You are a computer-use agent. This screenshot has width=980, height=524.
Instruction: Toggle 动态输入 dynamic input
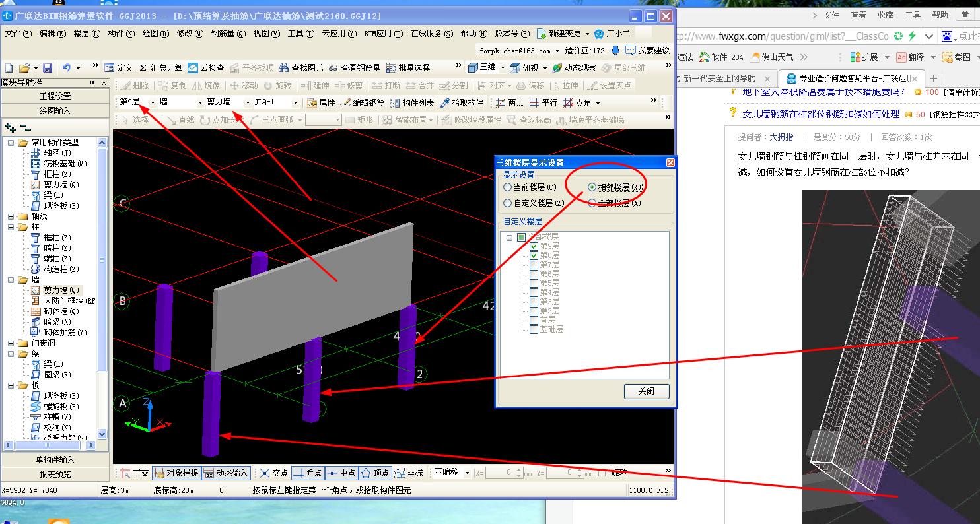226,473
